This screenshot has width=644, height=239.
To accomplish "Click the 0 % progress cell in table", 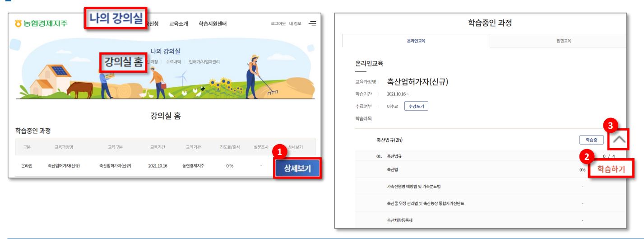I will point(230,166).
